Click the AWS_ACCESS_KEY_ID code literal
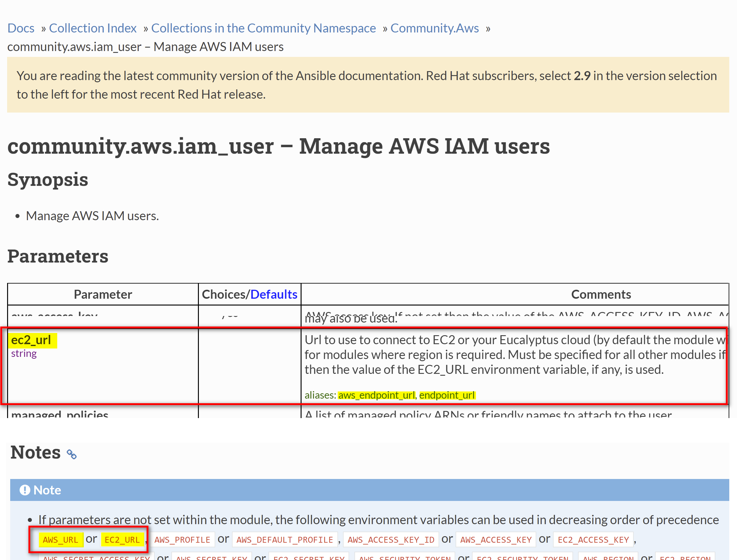 click(x=391, y=540)
